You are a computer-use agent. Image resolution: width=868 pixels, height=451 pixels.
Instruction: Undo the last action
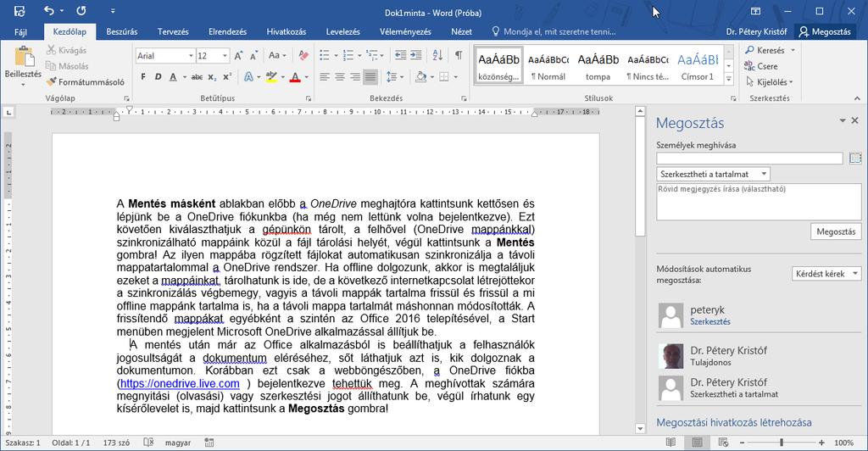pyautogui.click(x=49, y=11)
